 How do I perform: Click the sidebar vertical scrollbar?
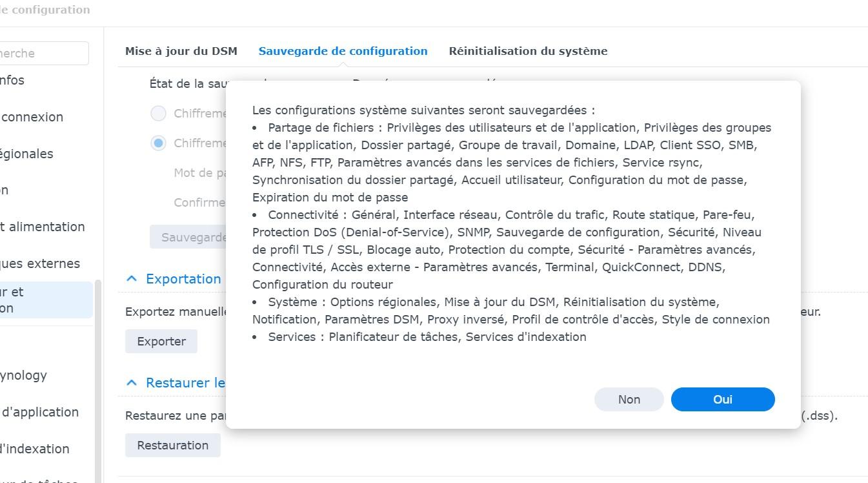click(x=98, y=381)
